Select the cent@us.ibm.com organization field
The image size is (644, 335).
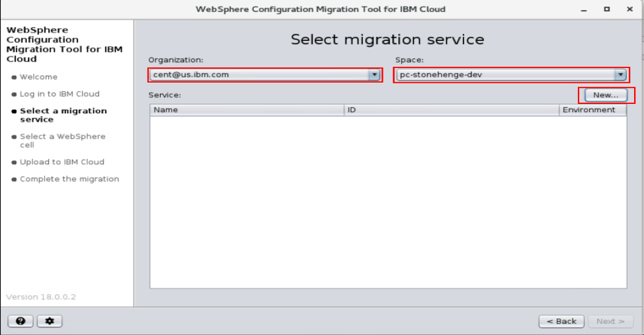(258, 75)
